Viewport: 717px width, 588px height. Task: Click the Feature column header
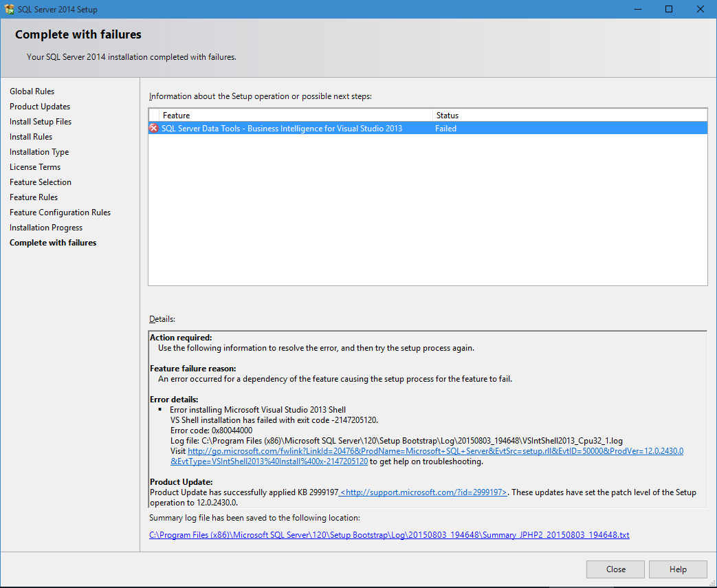click(x=176, y=116)
